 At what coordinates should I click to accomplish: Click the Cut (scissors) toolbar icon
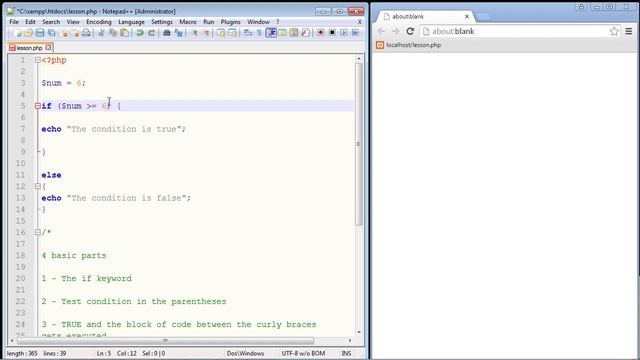pyautogui.click(x=101, y=33)
